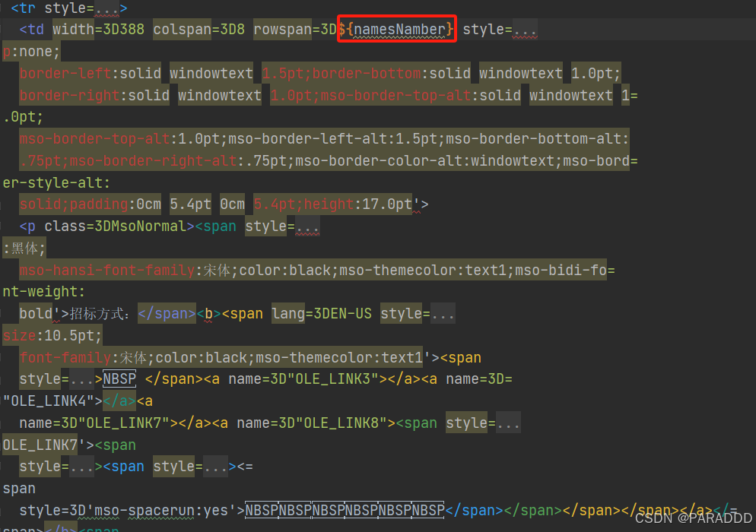Expand folded style after OLE_LINK8 span tag
Screen dimensions: 756x532
pyautogui.click(x=508, y=423)
